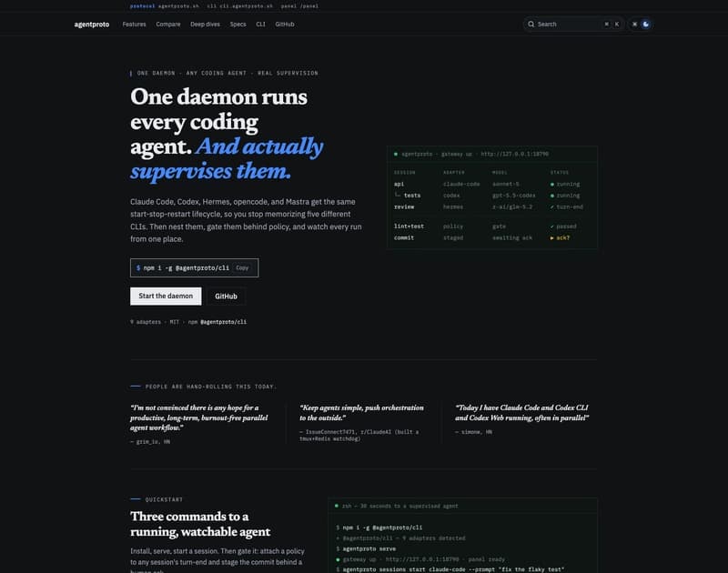Viewport: 728px width, 573px height.
Task: Click the cli cli.agentproto.sh top link
Action: pos(239,6)
